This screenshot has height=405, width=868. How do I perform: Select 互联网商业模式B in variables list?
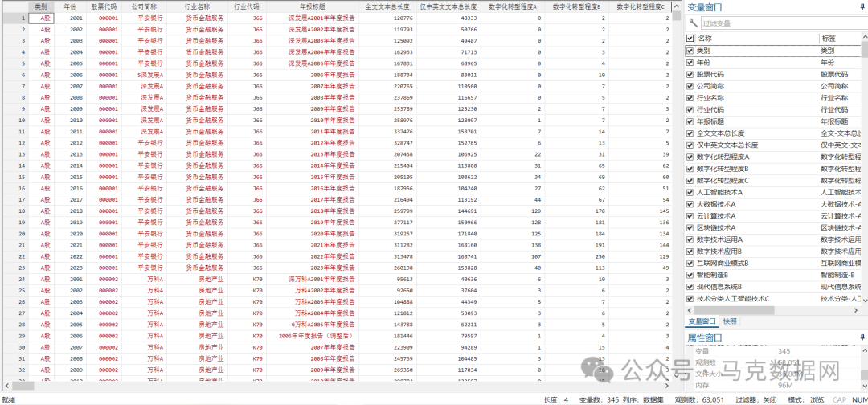[x=723, y=263]
